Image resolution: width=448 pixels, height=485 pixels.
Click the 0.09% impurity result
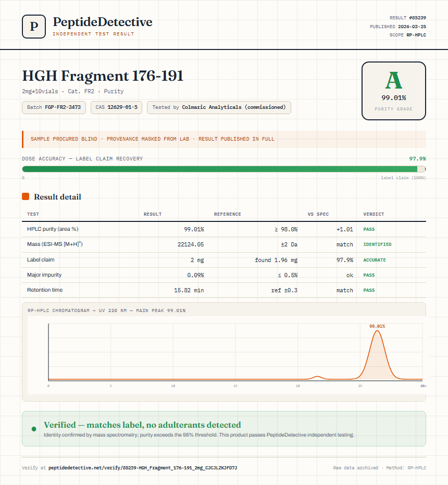click(x=195, y=275)
